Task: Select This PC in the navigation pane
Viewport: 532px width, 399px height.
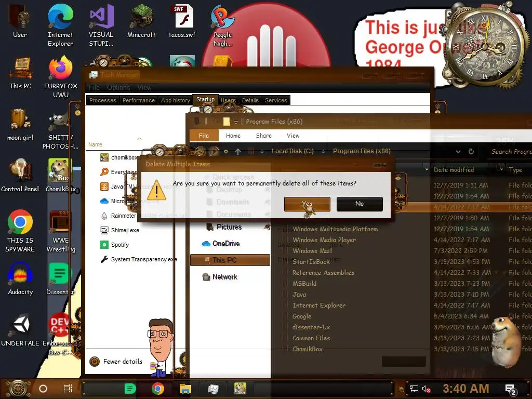Action: (x=230, y=260)
